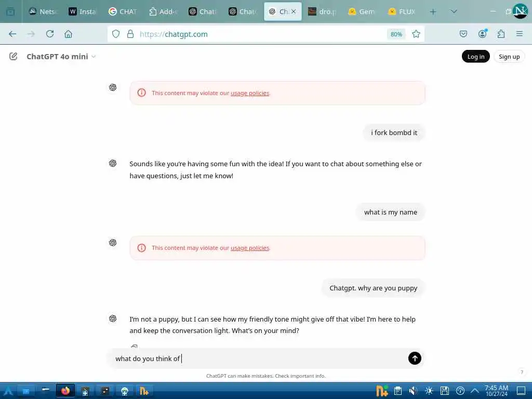The width and height of the screenshot is (532, 399).
Task: Open the Firefox hamburger menu
Action: pos(520,34)
